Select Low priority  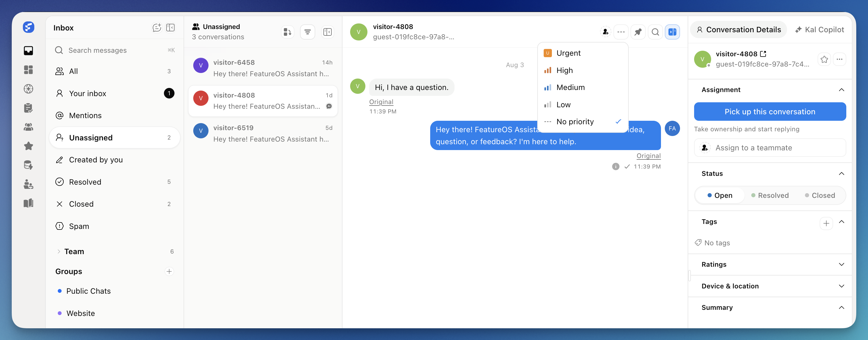pos(583,105)
